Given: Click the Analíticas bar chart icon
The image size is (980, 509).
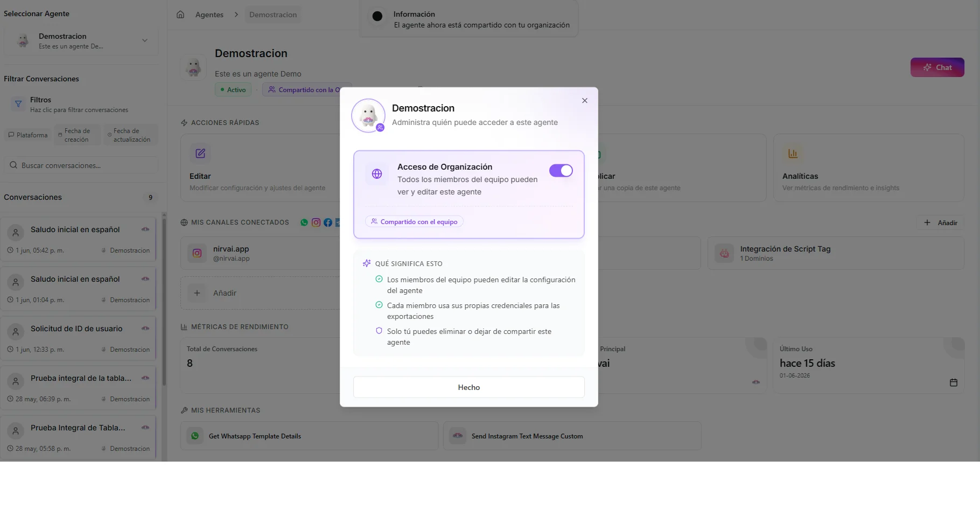Looking at the screenshot, I should (x=793, y=154).
